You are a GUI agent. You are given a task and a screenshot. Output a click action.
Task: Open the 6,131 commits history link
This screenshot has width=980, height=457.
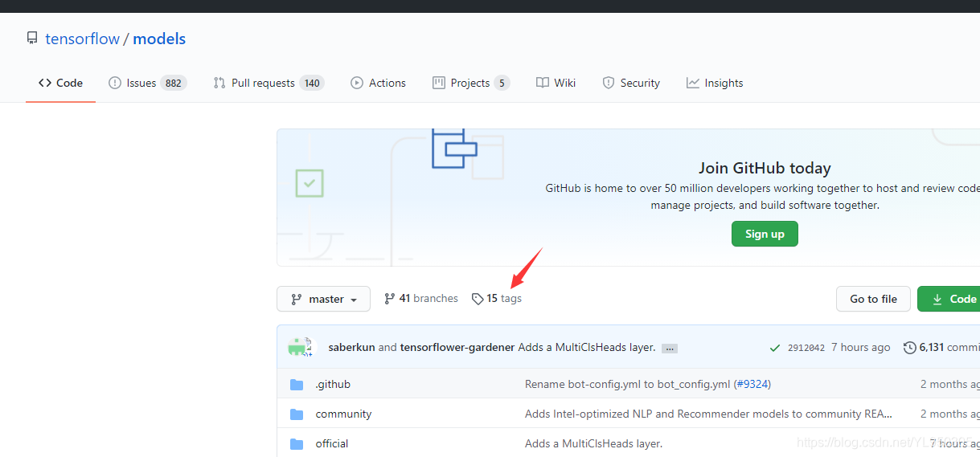coord(941,347)
